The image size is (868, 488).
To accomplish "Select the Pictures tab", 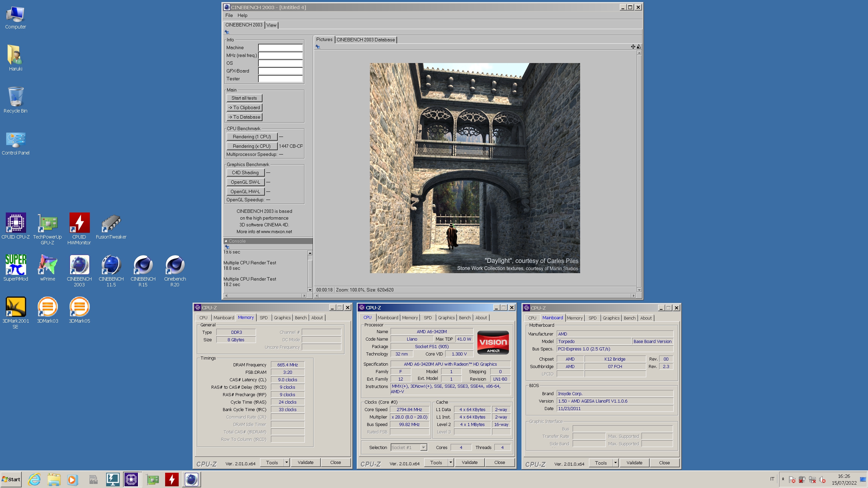I will (x=324, y=40).
